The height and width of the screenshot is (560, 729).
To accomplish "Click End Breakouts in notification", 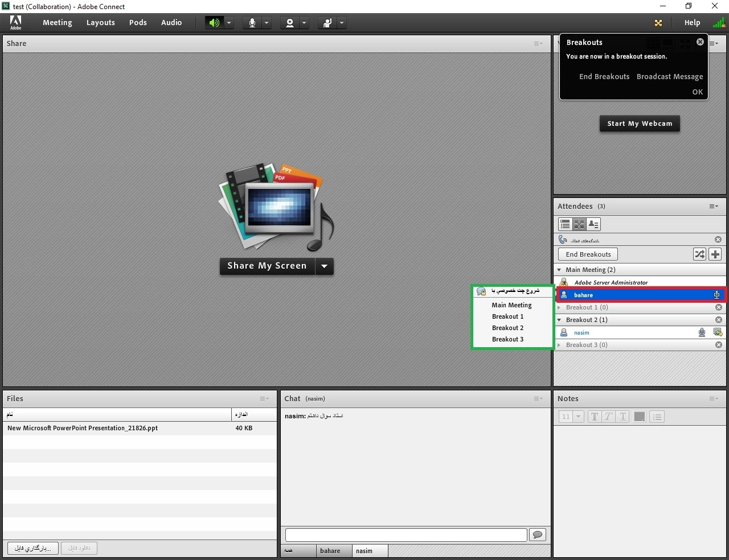I will click(x=604, y=76).
